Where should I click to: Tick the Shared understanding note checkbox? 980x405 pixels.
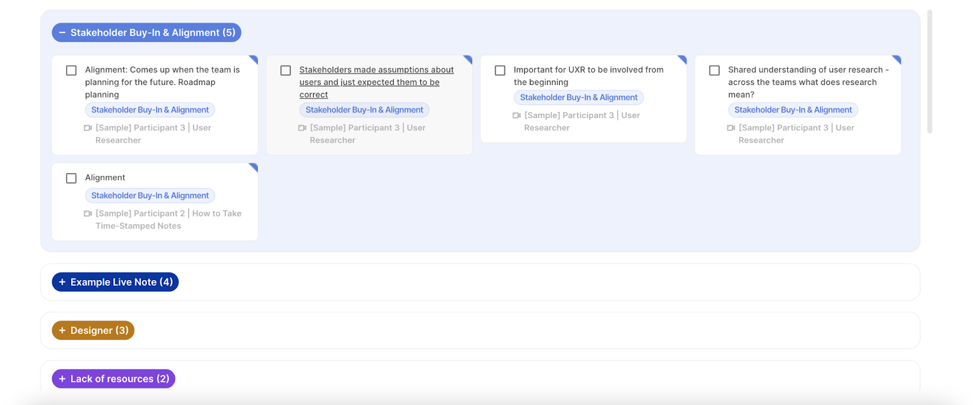click(714, 70)
